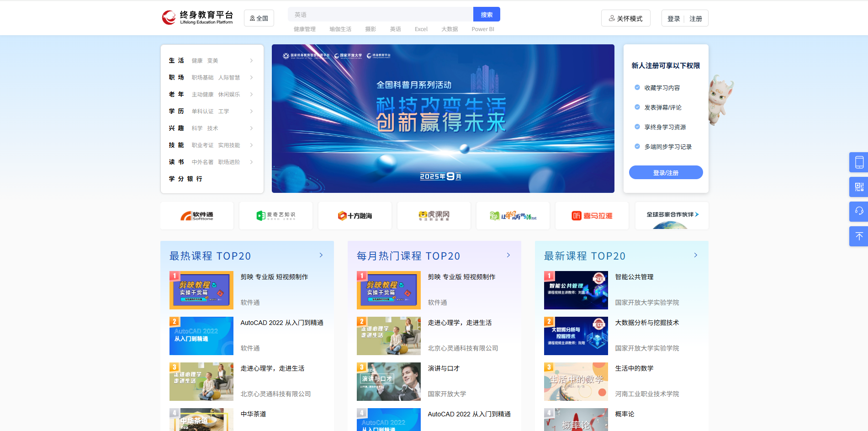Open the 软件通 partner logo

196,215
